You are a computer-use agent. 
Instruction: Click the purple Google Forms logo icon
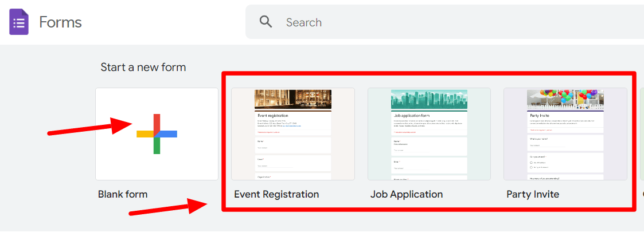tap(19, 22)
